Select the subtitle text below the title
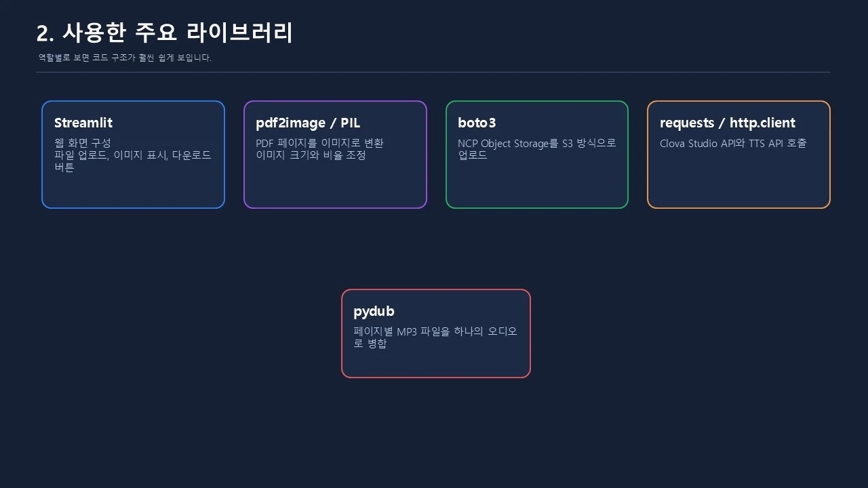Viewport: 868px width, 488px height. pyautogui.click(x=125, y=58)
